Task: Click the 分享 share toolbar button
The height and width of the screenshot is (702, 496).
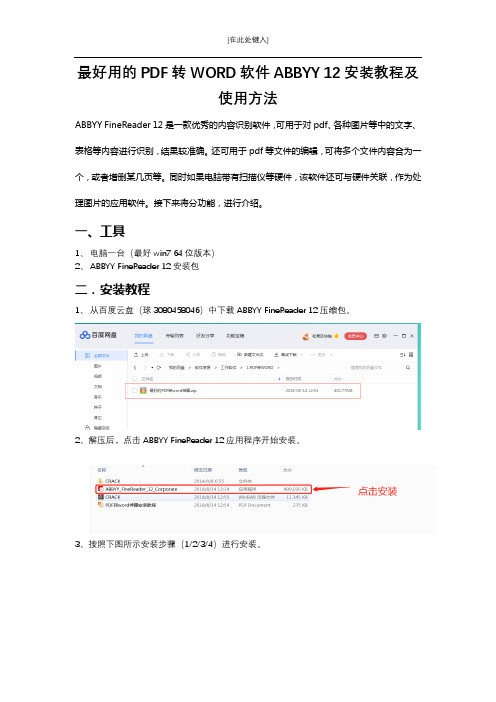Action: [193, 355]
